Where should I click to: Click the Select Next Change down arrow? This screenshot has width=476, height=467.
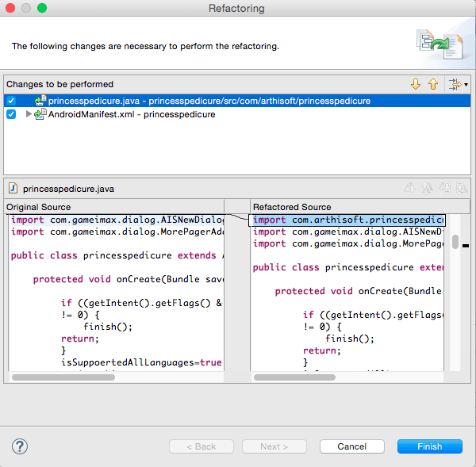pos(416,84)
